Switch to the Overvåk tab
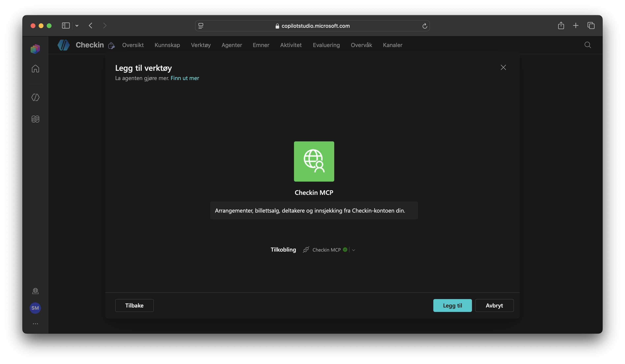 [361, 45]
